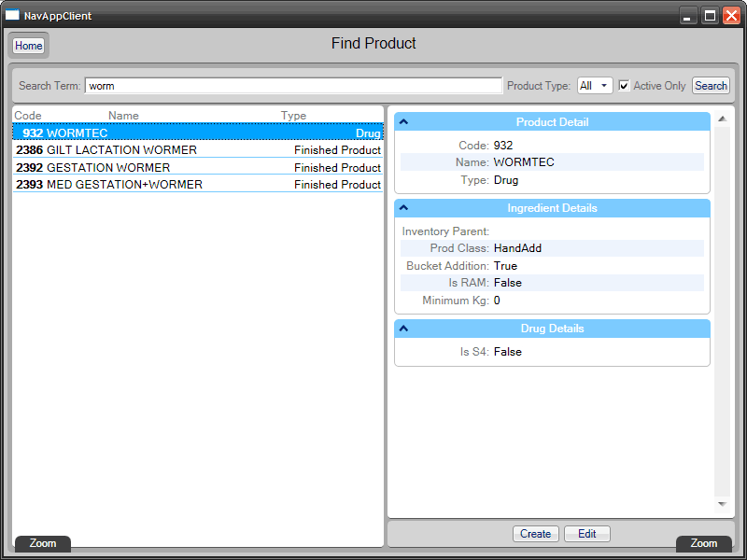
Task: Click the right Zoom tab under details
Action: click(703, 543)
